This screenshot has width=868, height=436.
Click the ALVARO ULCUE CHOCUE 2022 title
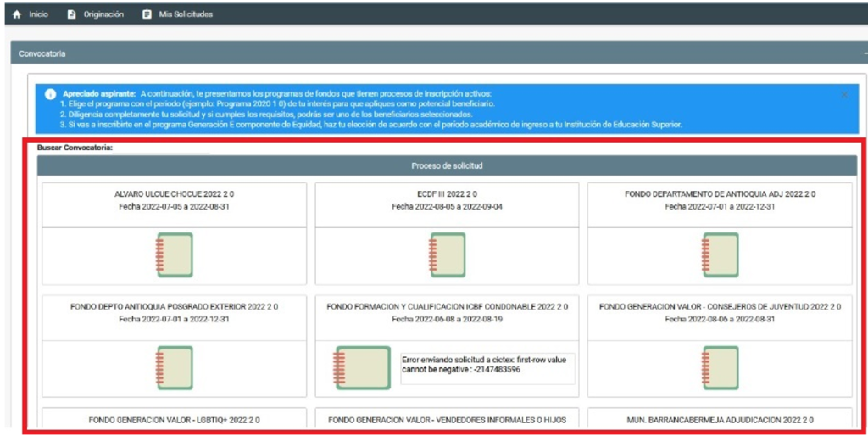[x=174, y=193]
